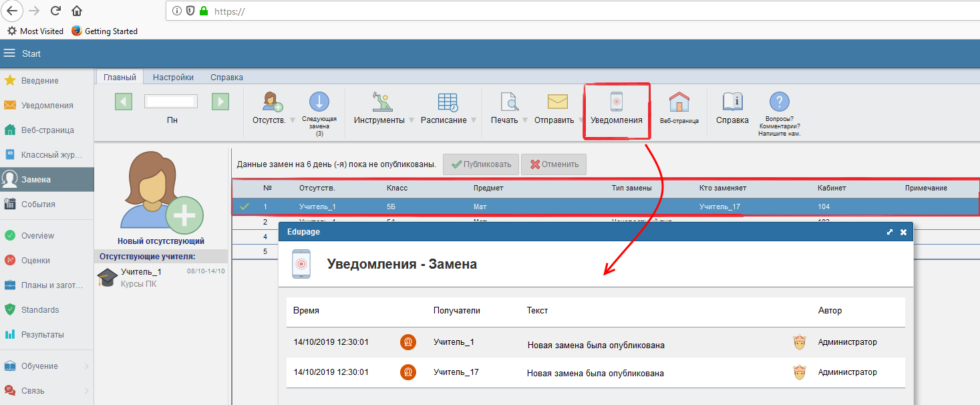Open the Справка book icon
Viewport: 980px width, 405px height.
tap(732, 102)
